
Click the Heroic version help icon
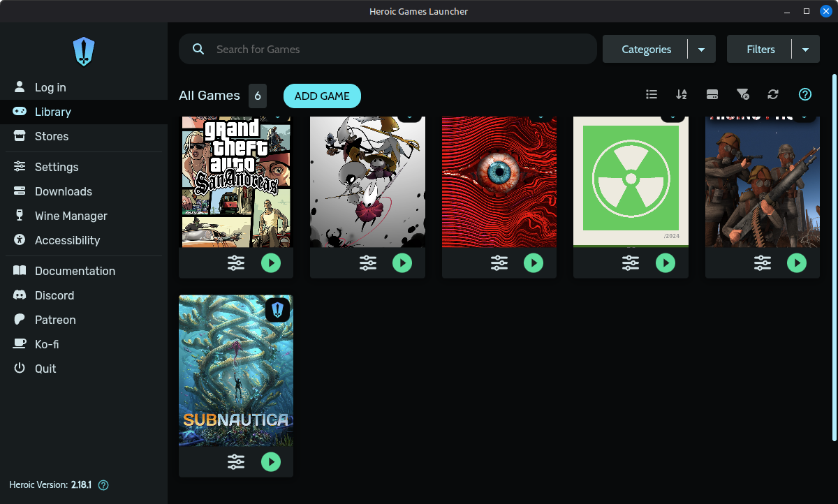coord(104,484)
